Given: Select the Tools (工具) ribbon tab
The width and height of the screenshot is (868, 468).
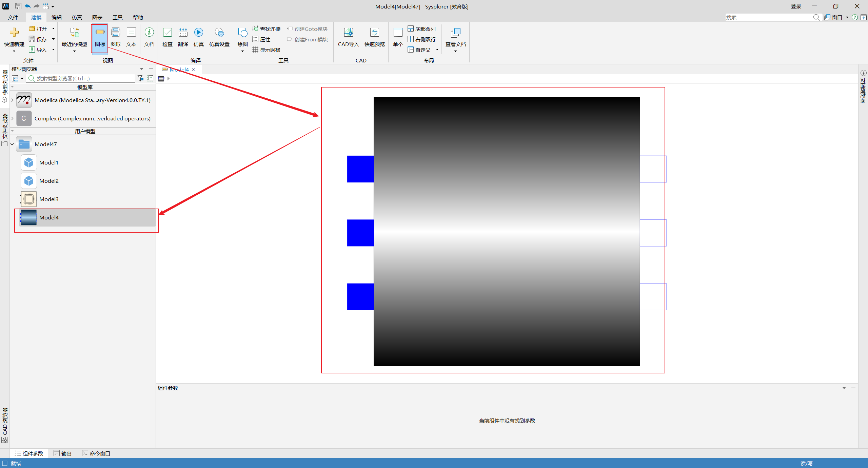Looking at the screenshot, I should [x=118, y=17].
